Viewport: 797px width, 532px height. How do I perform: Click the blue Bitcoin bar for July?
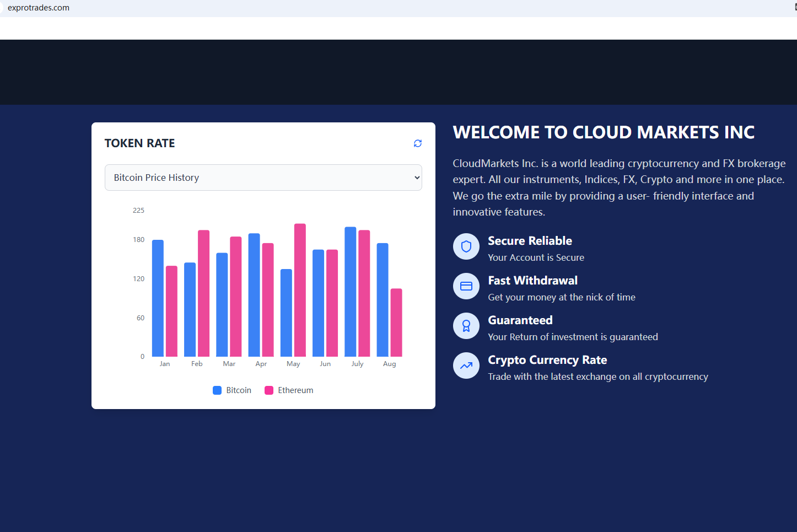351,292
